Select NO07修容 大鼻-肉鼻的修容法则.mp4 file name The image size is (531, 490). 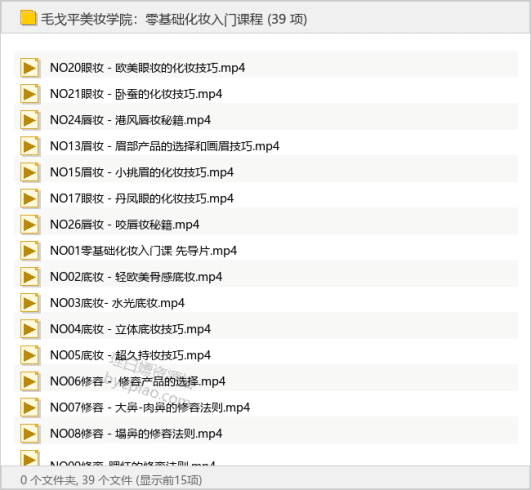click(150, 407)
